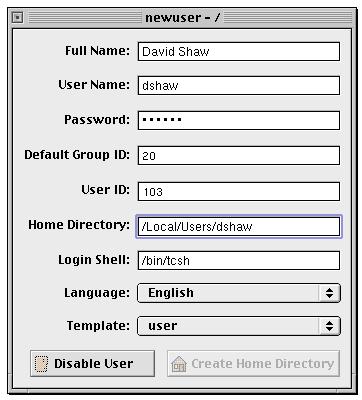Click the up-down arrows on the Template popup
Viewport: 362px width, 400px height.
tap(329, 326)
